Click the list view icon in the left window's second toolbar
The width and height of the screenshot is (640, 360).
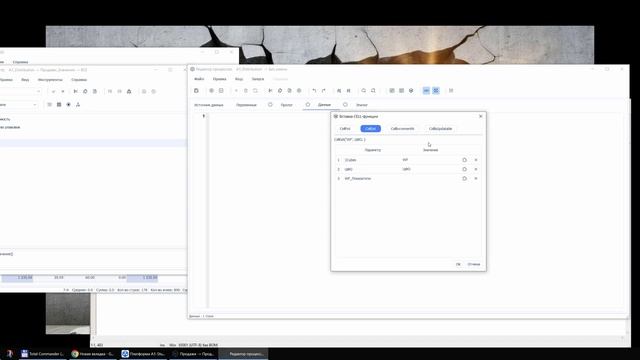[49, 105]
